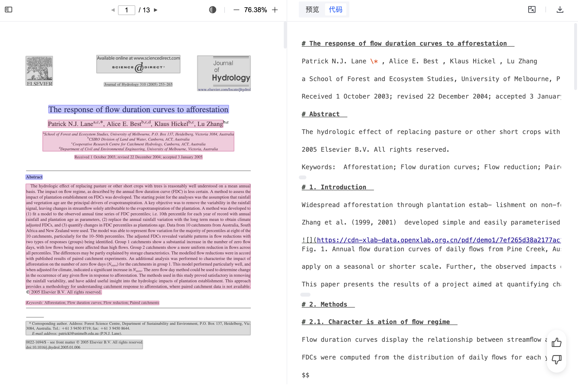The width and height of the screenshot is (578, 392).
Task: Open www.elsevier.com/locate/jhydrol link
Action: pyautogui.click(x=224, y=89)
